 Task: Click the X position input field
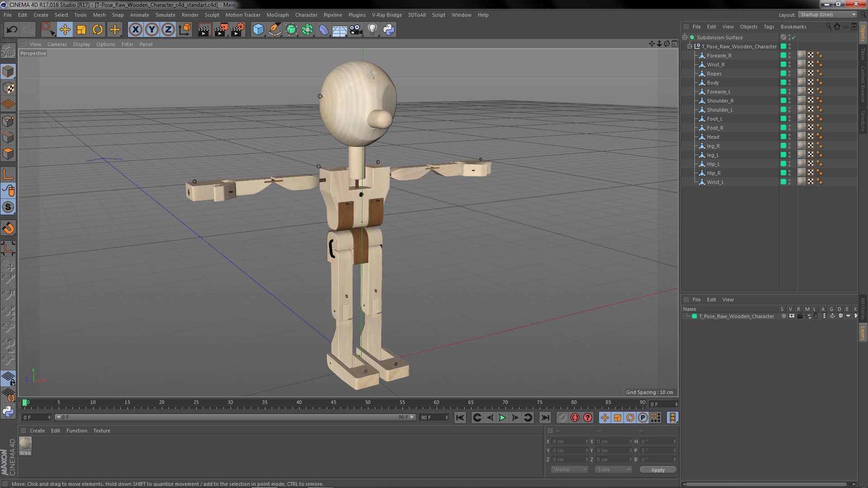[x=570, y=441]
